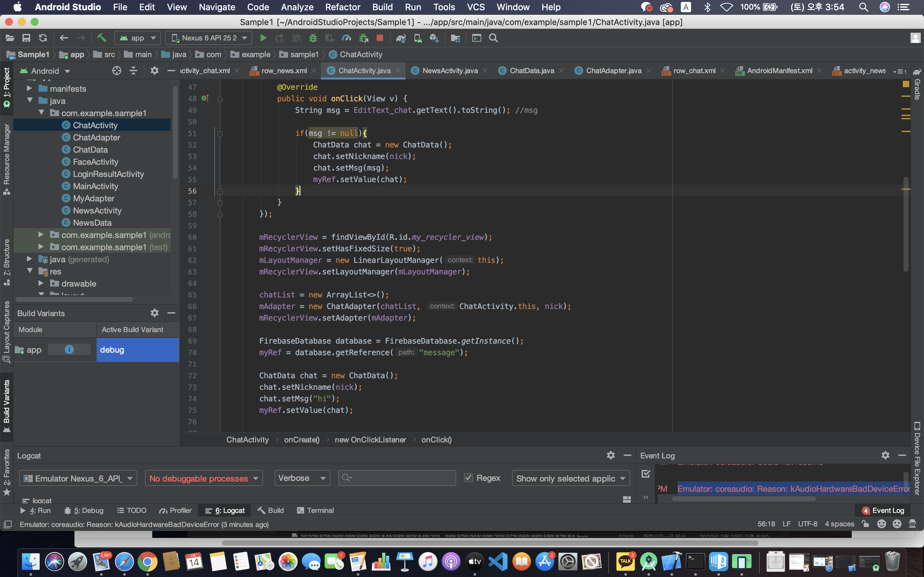Open the Verbose log level dropdown
924x577 pixels.
click(302, 478)
